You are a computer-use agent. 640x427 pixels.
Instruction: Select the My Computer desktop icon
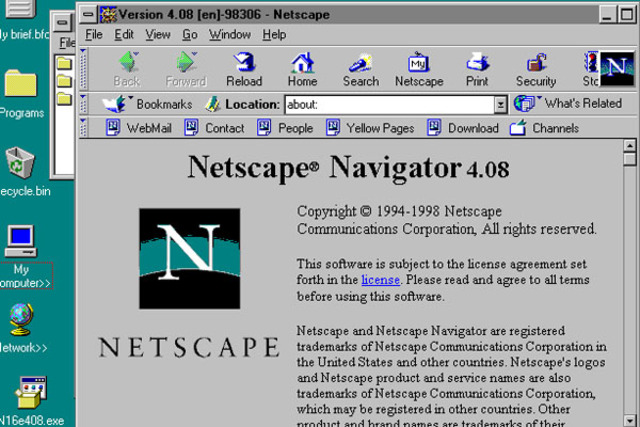[20, 241]
